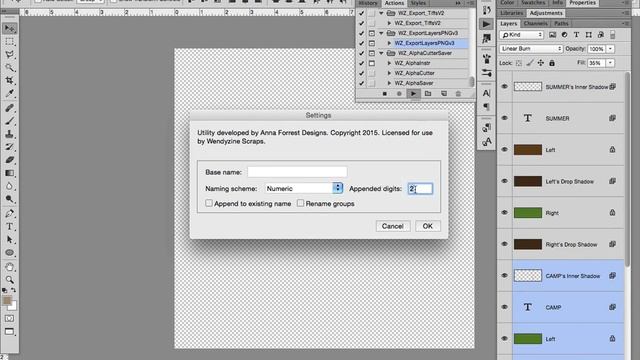Hide the SUMMER text layer
Image resolution: width=640 pixels, height=360 pixels.
(504, 118)
